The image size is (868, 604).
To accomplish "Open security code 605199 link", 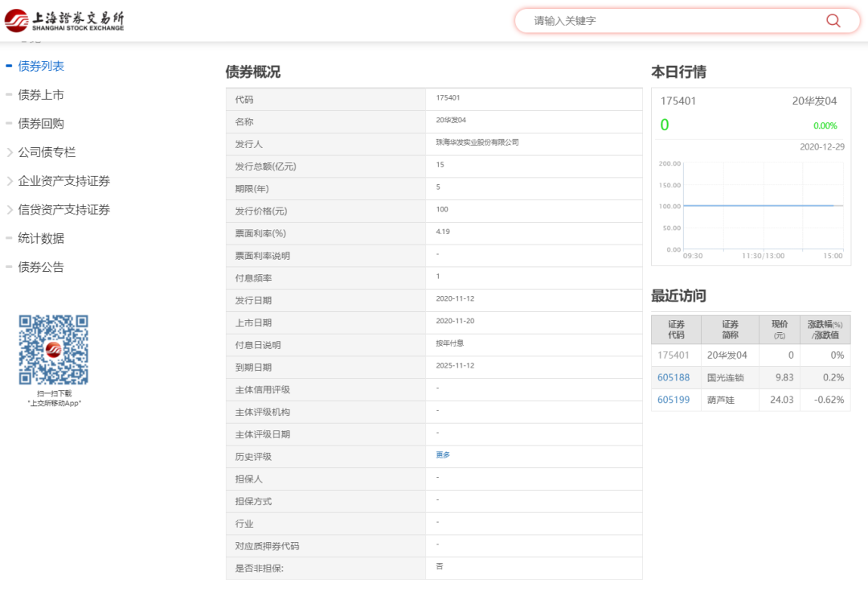I will (x=674, y=400).
